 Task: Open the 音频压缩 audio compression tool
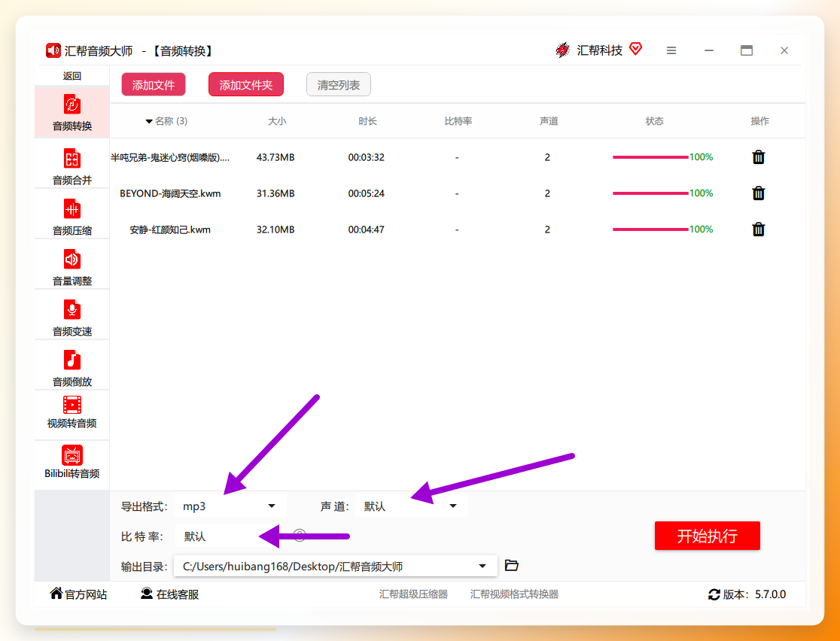(72, 217)
